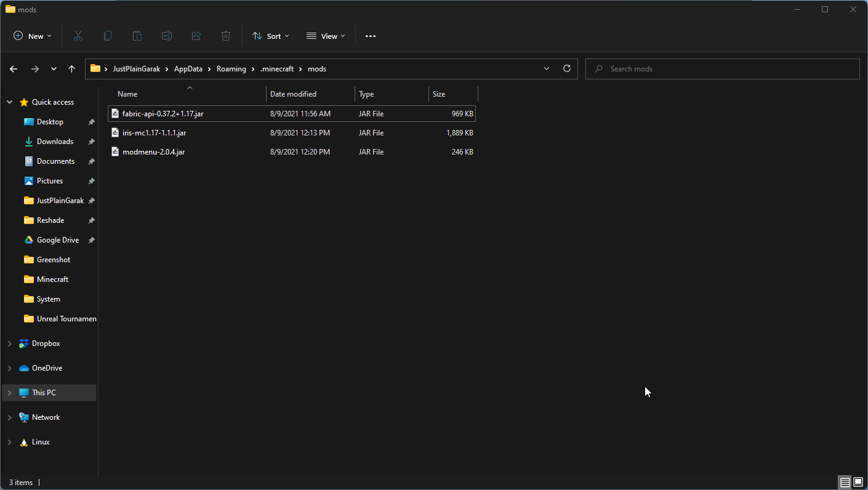The height and width of the screenshot is (490, 868).
Task: Expand the OneDrive tree node
Action: point(9,368)
